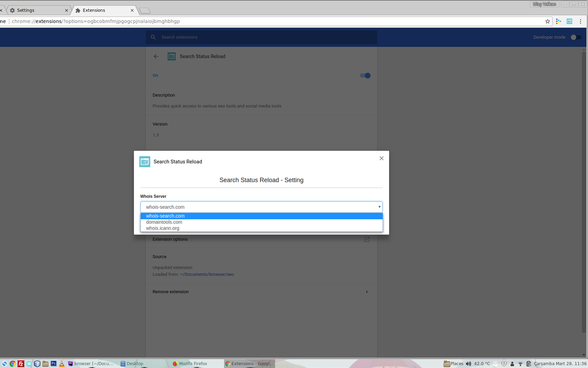Viewport: 588px width, 368px height.
Task: Turn off the Search Status Reload extension toggle
Action: (364, 75)
